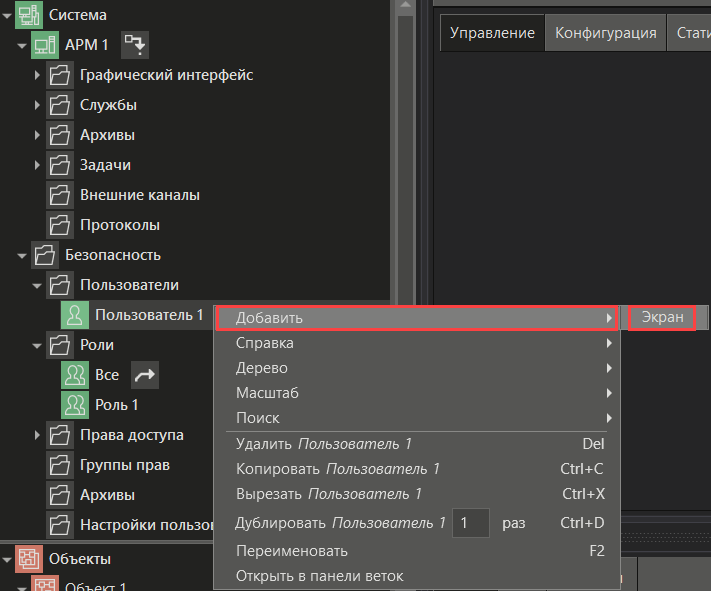Expand the Графический интерфейс folder
711x591 pixels.
(37, 75)
